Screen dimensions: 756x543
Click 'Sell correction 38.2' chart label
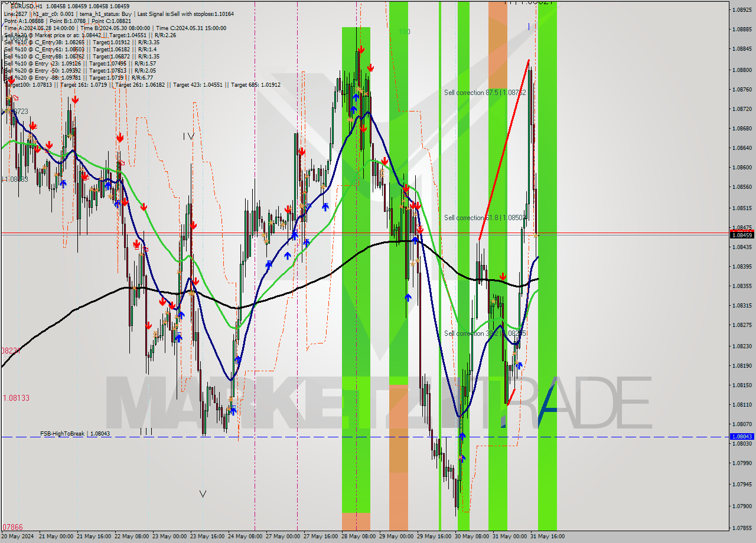coord(485,333)
